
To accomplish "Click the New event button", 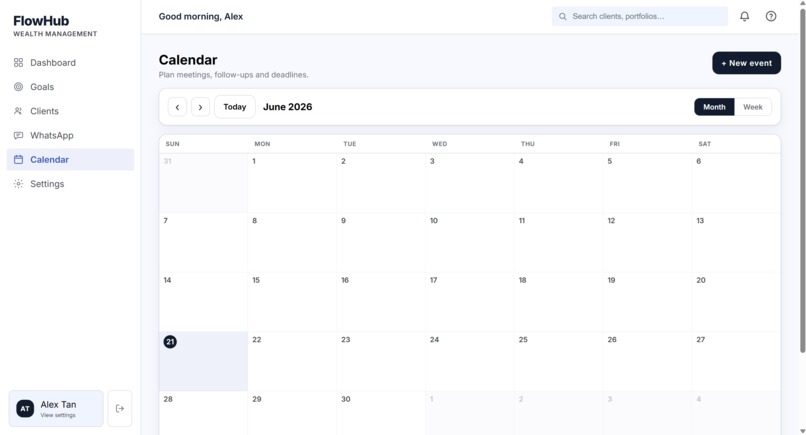I will pyautogui.click(x=746, y=63).
